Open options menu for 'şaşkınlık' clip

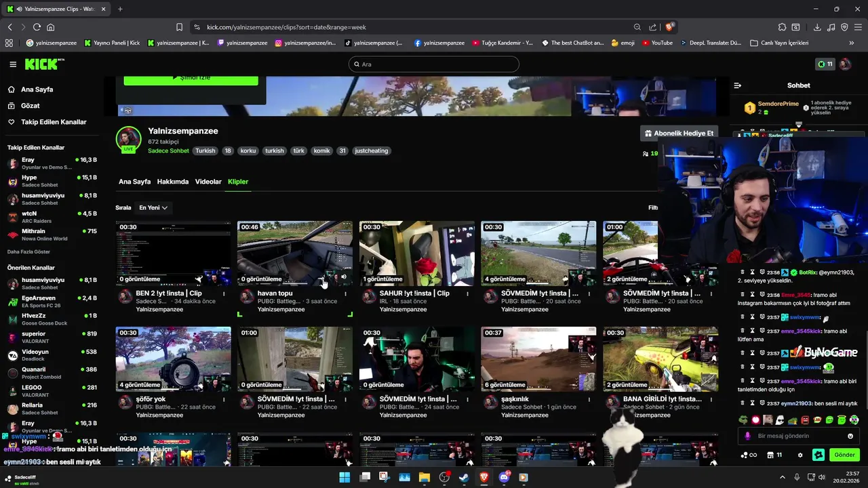click(x=589, y=399)
